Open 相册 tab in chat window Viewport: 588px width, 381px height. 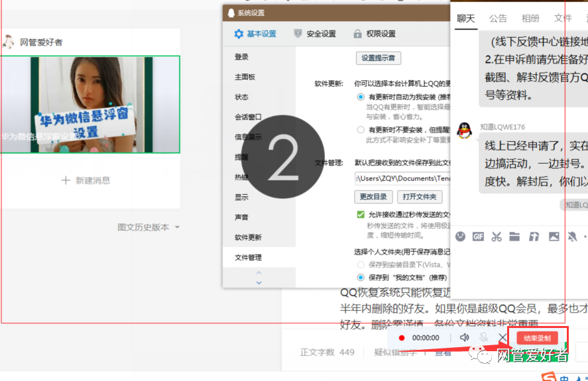click(x=530, y=19)
